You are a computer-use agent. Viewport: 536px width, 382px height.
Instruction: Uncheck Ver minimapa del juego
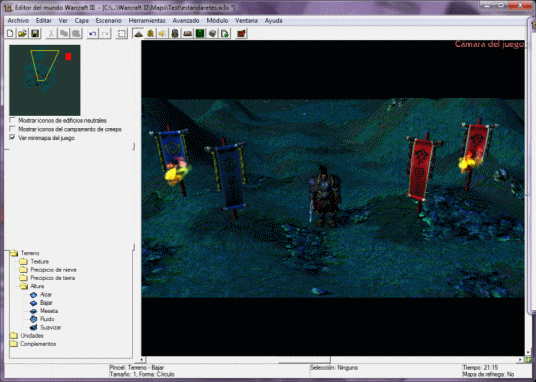[x=13, y=137]
